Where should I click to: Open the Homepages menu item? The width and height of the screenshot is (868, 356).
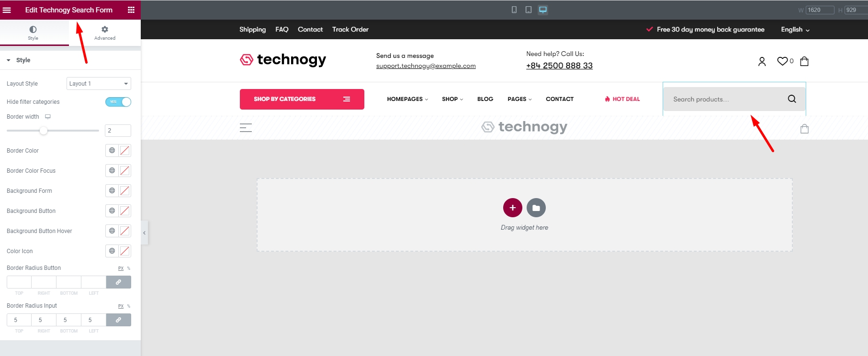point(407,99)
